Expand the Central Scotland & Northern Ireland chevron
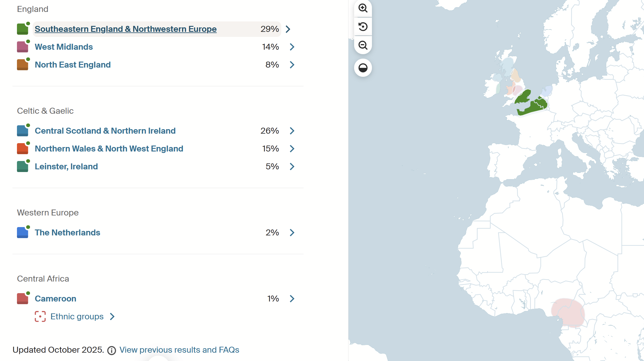The width and height of the screenshot is (644, 361). pyautogui.click(x=292, y=131)
